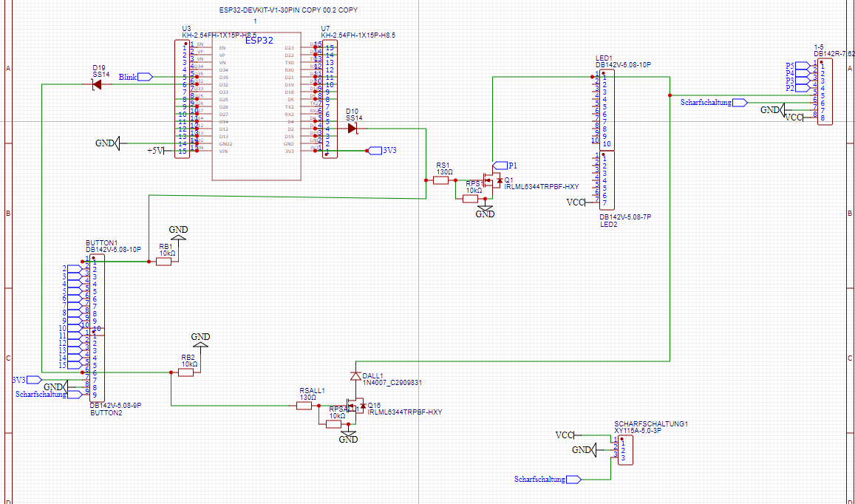This screenshot has width=855, height=504.
Task: Click the RB2 10kΩ resistor
Action: click(x=185, y=372)
